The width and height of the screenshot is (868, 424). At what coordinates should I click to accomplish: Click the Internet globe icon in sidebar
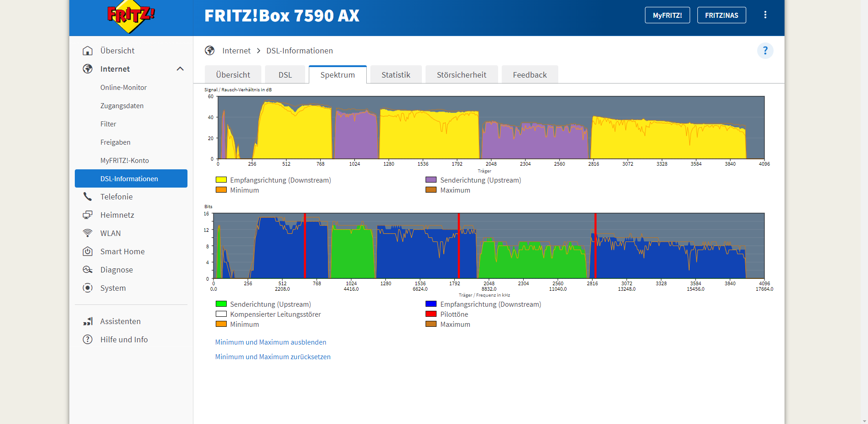point(88,69)
